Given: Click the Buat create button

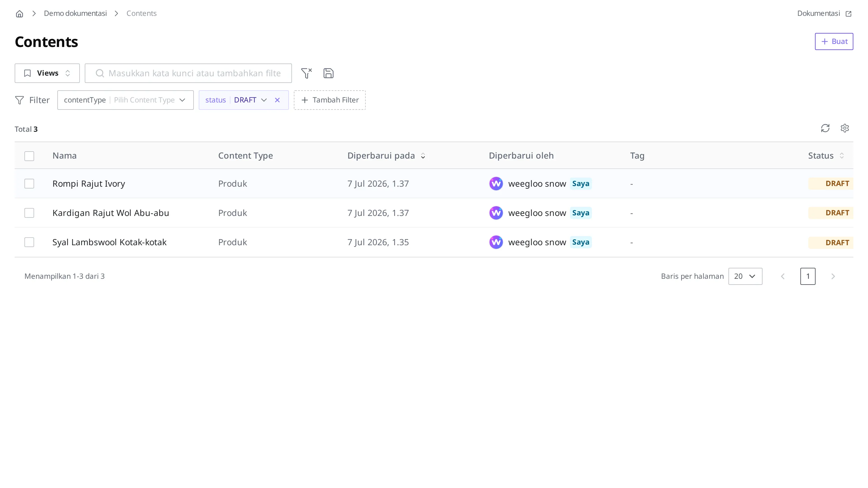Looking at the screenshot, I should click(x=834, y=41).
